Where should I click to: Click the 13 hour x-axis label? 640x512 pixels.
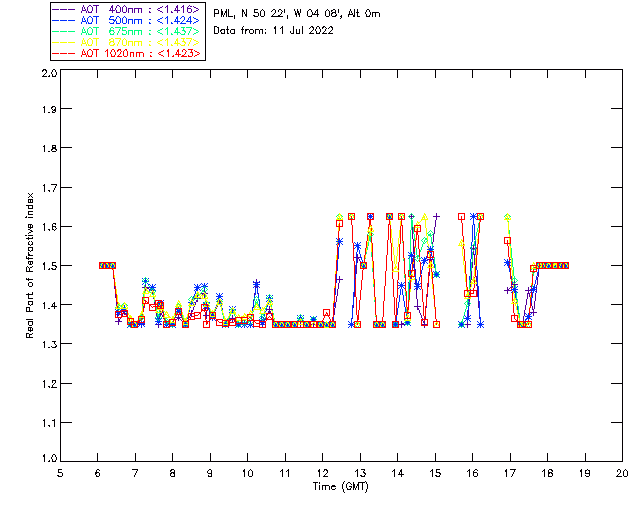click(360, 473)
